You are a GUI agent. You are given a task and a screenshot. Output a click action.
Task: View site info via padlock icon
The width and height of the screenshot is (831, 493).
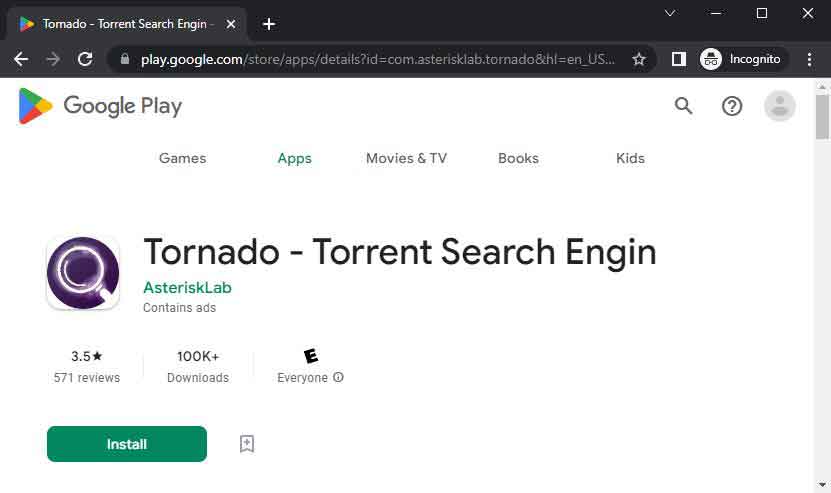pos(125,59)
